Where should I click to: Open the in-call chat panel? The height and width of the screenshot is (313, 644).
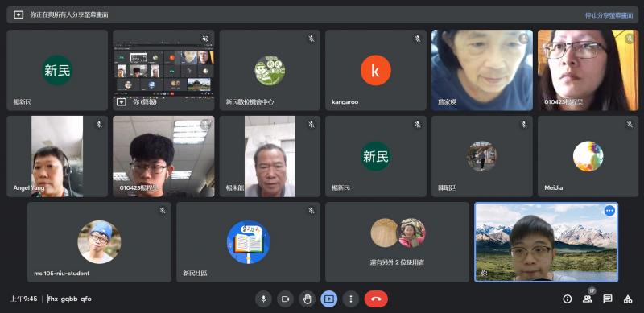click(x=608, y=299)
